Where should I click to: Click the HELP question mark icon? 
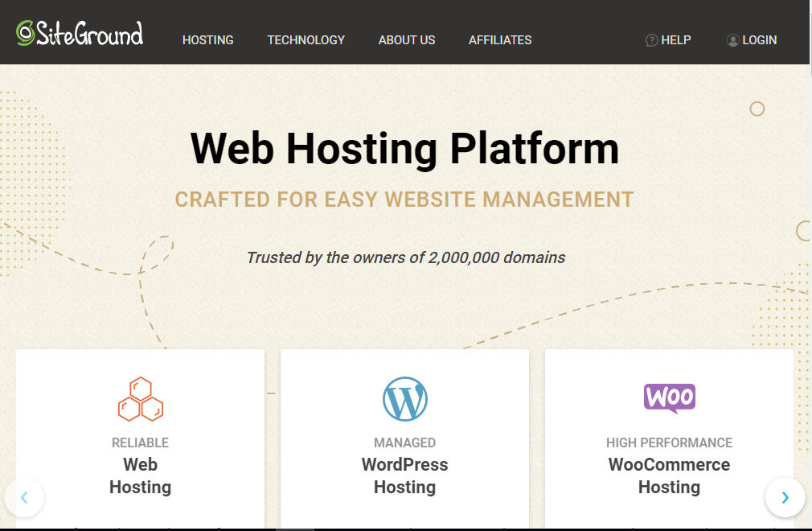point(651,40)
